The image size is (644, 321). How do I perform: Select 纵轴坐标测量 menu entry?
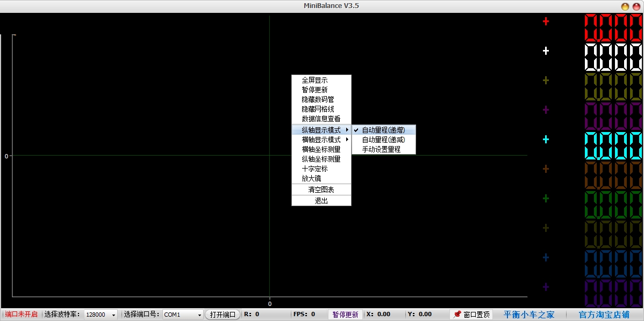[x=321, y=159]
